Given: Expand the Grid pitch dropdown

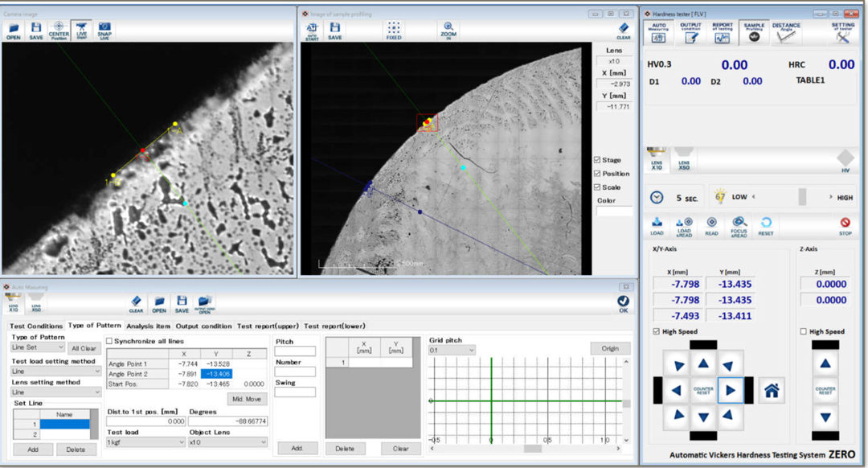Looking at the screenshot, I should tap(452, 350).
